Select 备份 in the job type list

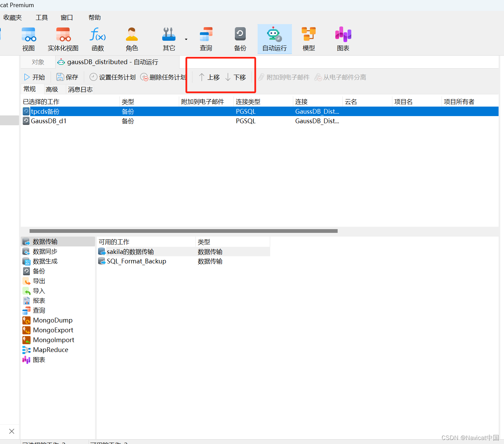[58, 271]
